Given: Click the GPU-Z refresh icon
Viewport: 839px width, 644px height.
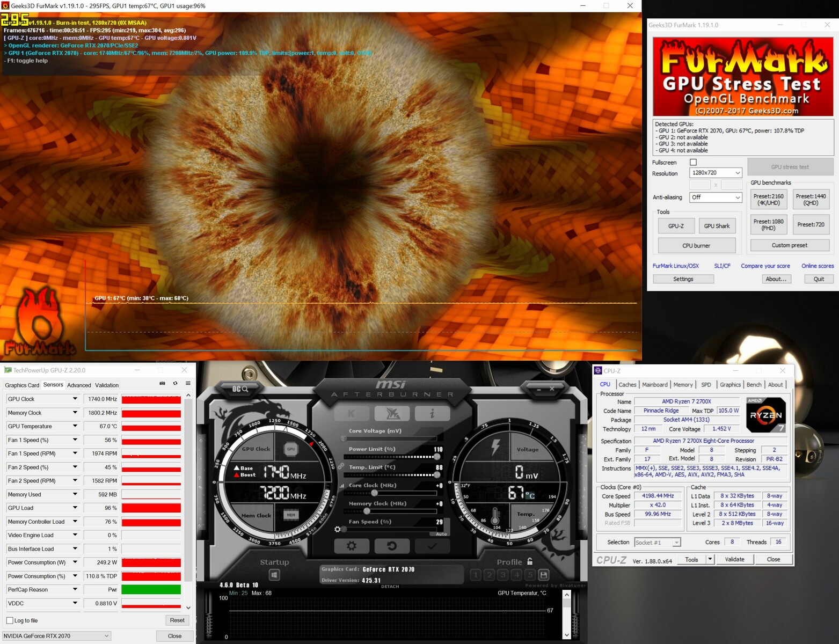Looking at the screenshot, I should click(x=175, y=383).
